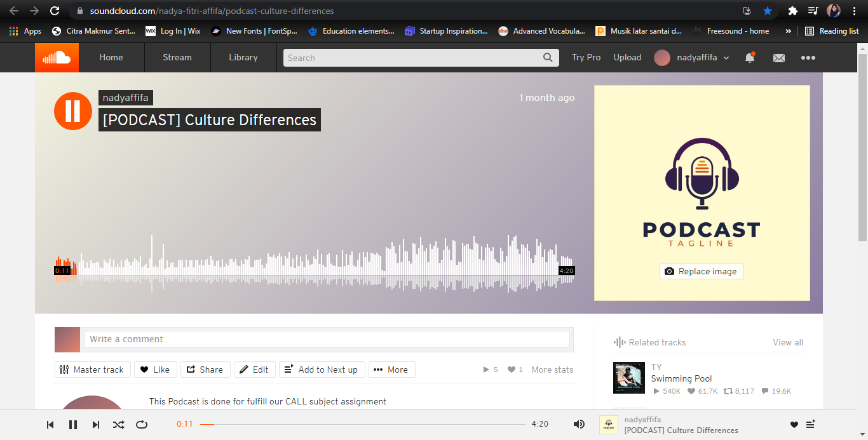Open the Freesound - home bookmark

[730, 30]
